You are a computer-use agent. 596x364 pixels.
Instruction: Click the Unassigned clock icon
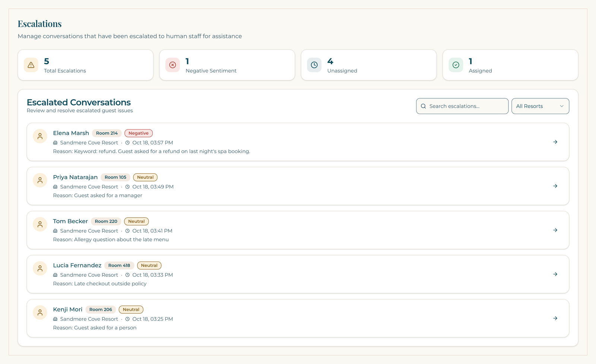coord(314,65)
